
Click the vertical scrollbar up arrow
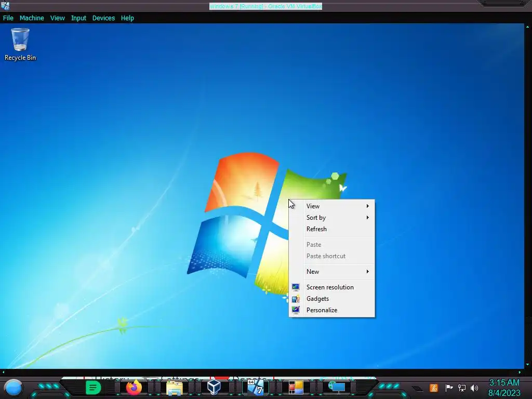[x=528, y=26]
